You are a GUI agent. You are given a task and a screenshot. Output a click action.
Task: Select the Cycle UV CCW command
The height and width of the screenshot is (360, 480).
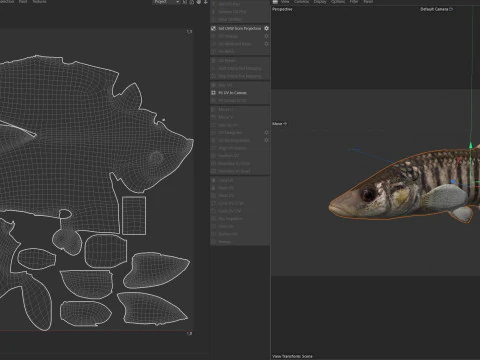click(231, 203)
